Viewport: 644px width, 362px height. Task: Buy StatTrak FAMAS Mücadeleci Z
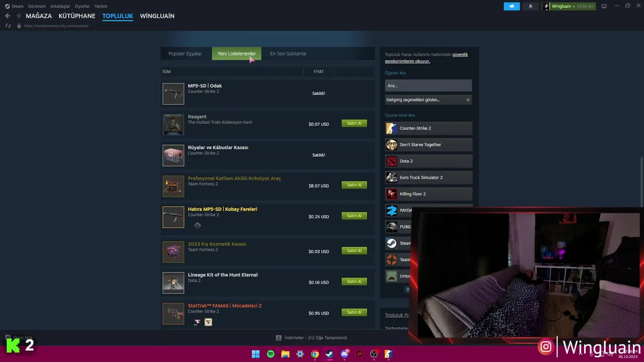(354, 312)
